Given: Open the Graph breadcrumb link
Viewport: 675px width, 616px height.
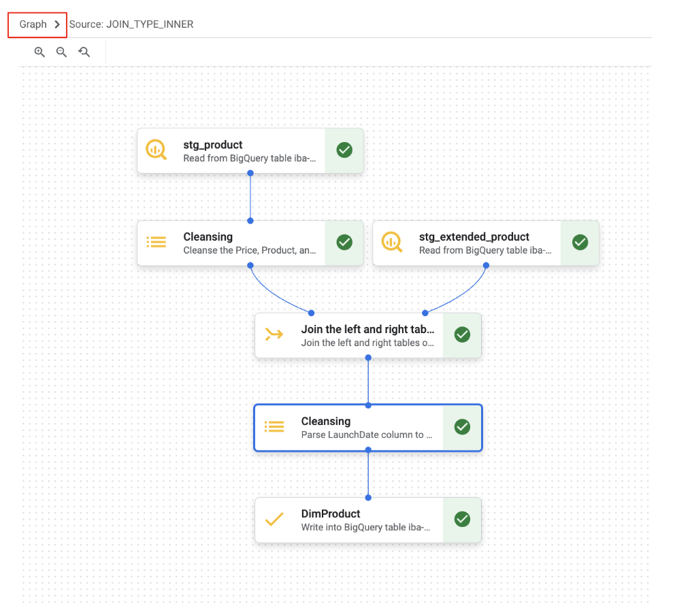Looking at the screenshot, I should coord(33,24).
